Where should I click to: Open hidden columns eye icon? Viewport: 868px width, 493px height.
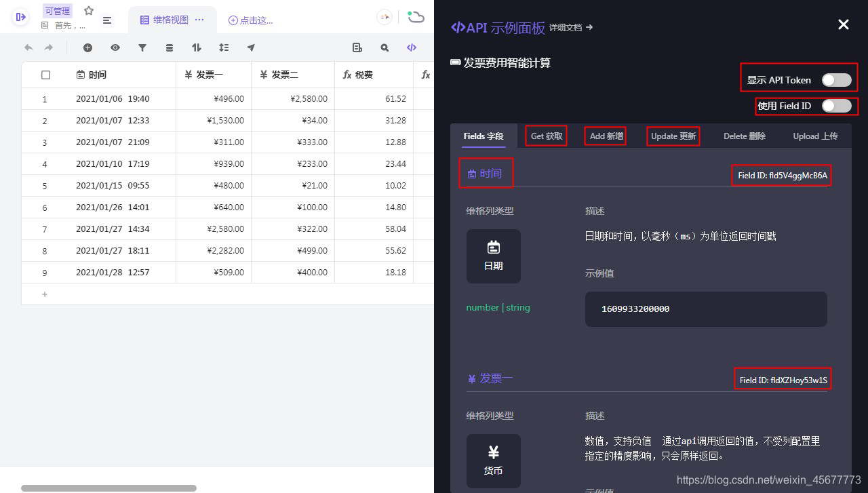[x=115, y=47]
